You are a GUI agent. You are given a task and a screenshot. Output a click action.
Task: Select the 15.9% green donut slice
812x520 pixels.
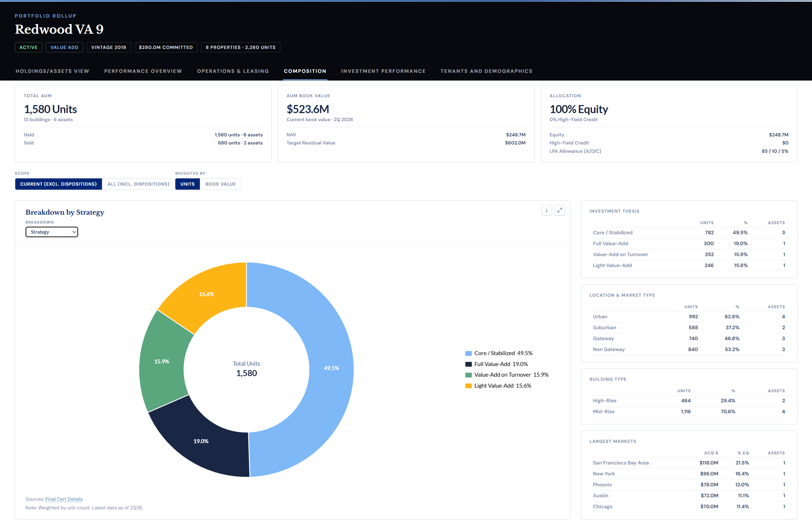tap(162, 361)
